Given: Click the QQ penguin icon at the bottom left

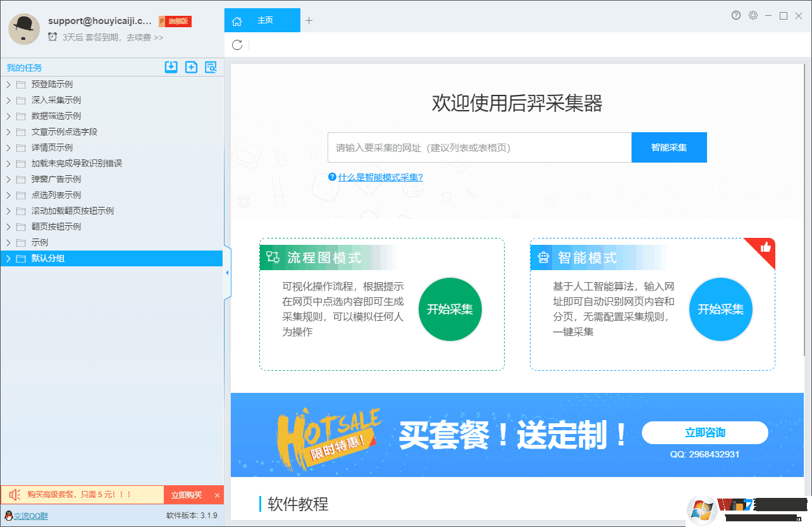Looking at the screenshot, I should (8, 516).
